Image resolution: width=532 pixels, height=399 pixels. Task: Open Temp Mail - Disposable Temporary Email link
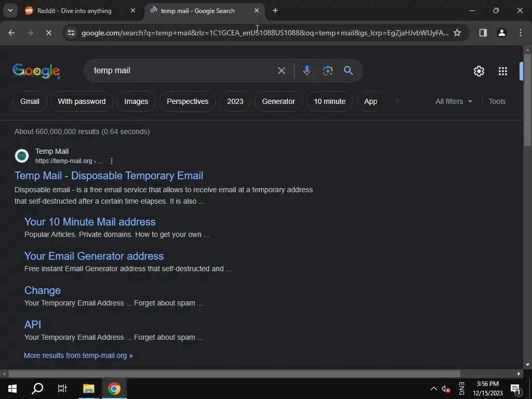coord(109,176)
